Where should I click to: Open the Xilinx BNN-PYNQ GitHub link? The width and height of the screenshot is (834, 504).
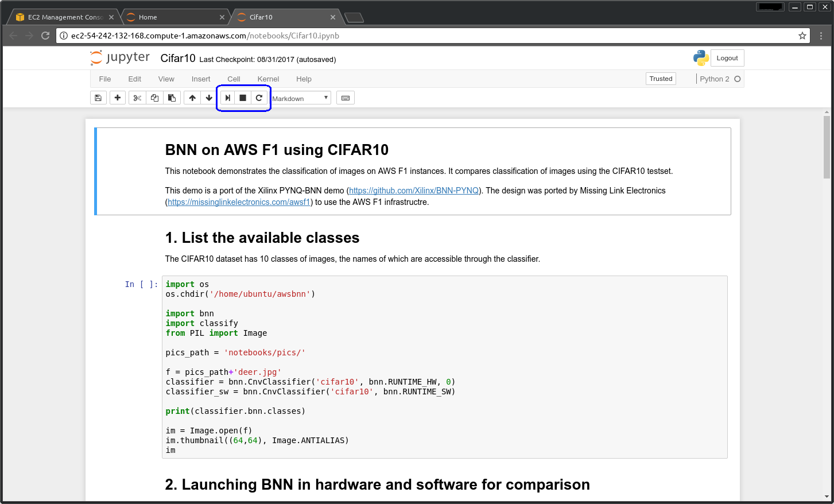[414, 191]
